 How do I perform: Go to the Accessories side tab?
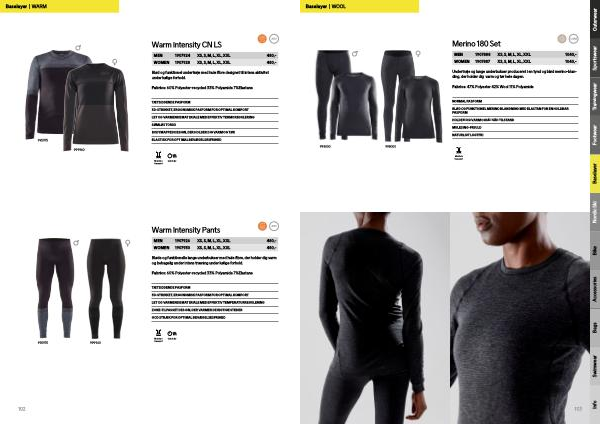595,290
